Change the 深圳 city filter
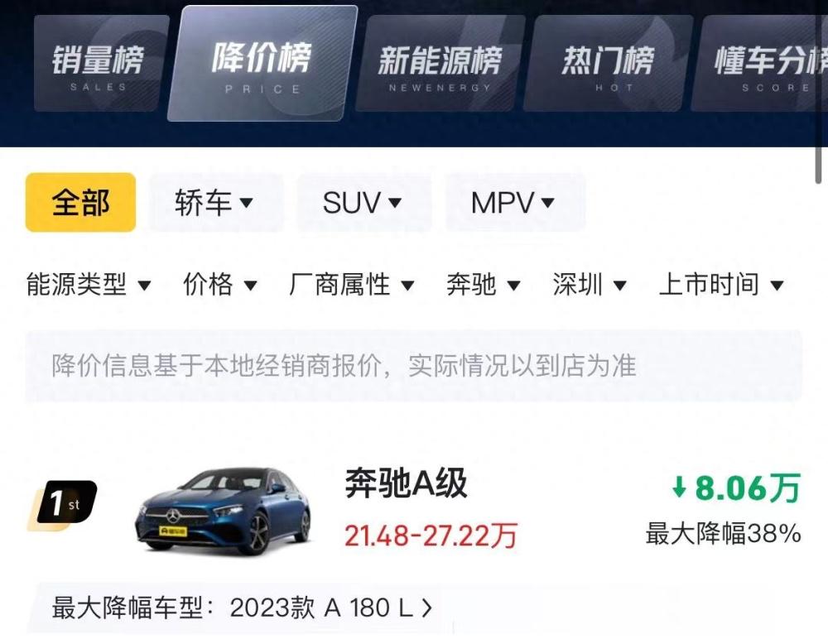The image size is (828, 644). (590, 285)
